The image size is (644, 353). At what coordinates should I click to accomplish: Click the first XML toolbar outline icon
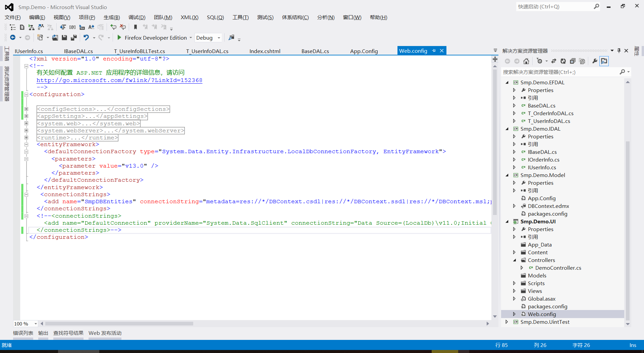click(13, 27)
